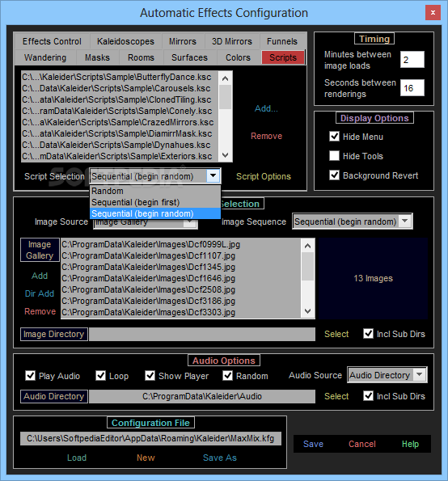Toggle the Play Audio checkbox
Image resolution: width=448 pixels, height=481 pixels.
click(30, 375)
